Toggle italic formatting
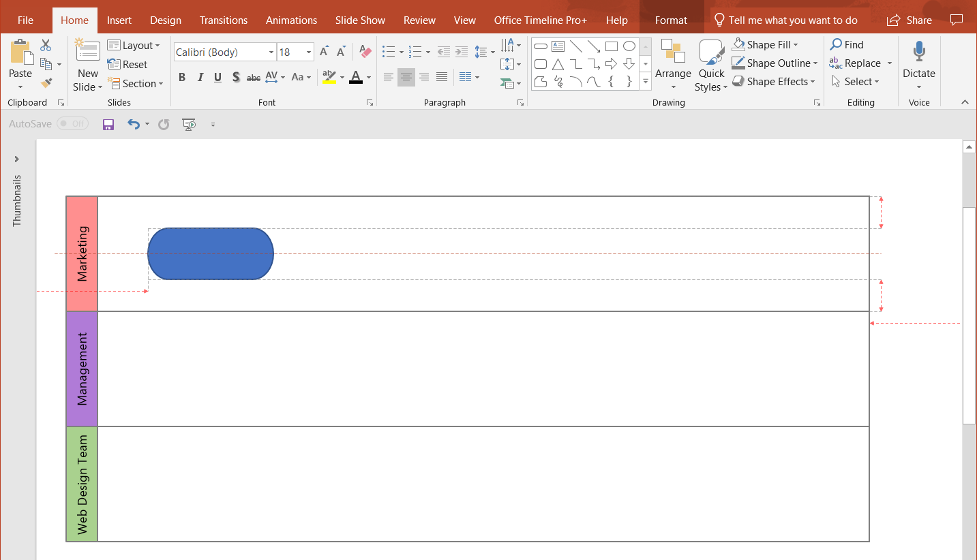The image size is (977, 560). tap(200, 77)
